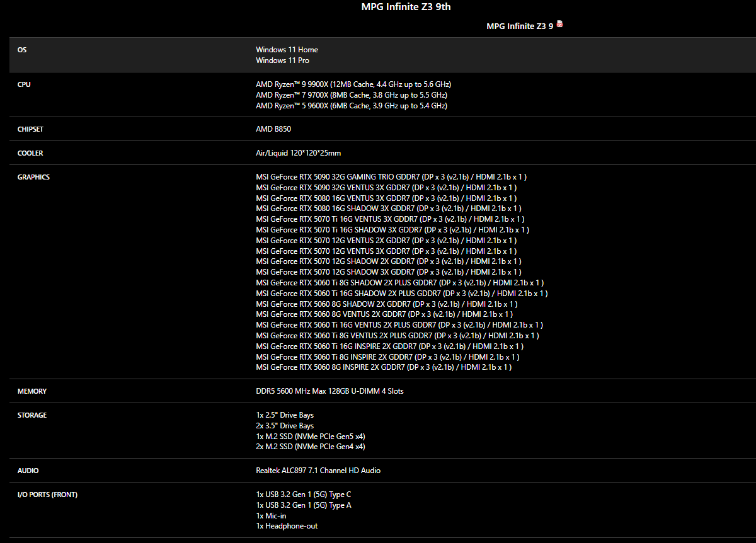
Task: Click the AMD Ryzen 5 9600X CPU line
Action: pos(351,106)
